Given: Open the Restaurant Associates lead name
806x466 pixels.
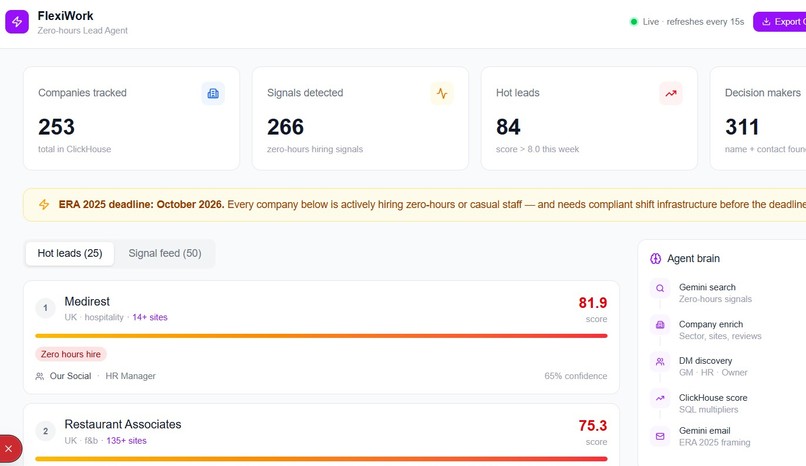Looking at the screenshot, I should (x=123, y=424).
